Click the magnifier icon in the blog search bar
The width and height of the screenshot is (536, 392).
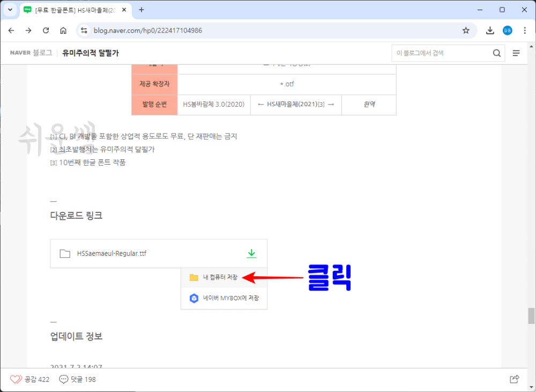pyautogui.click(x=497, y=53)
